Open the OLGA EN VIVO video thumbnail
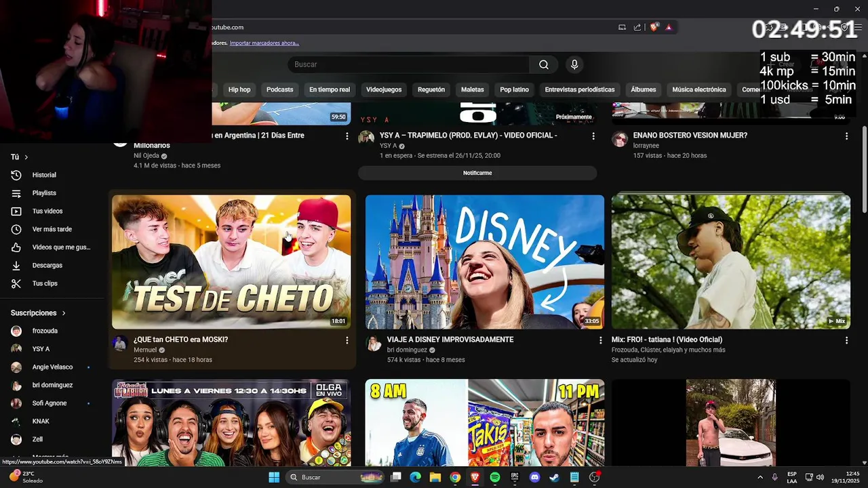 (231, 423)
